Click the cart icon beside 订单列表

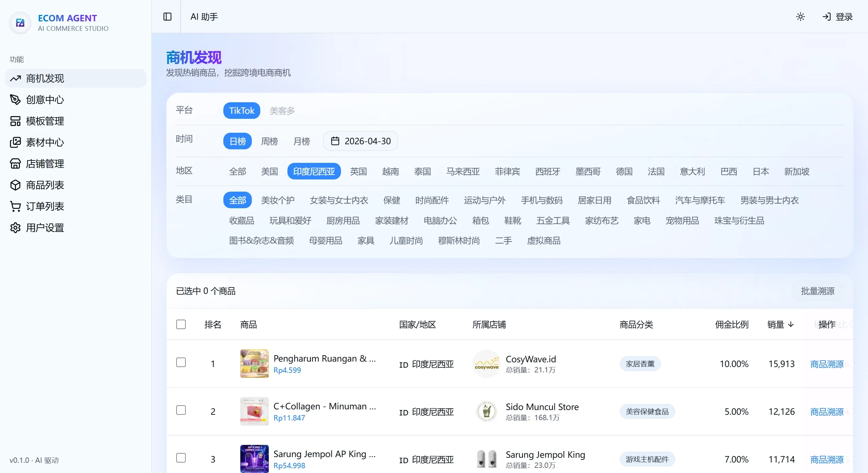15,207
